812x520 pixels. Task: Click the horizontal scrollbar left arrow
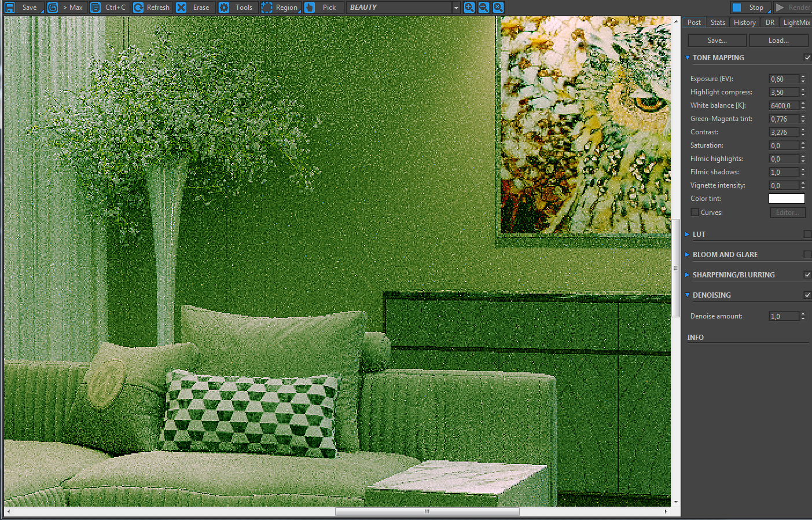point(8,511)
